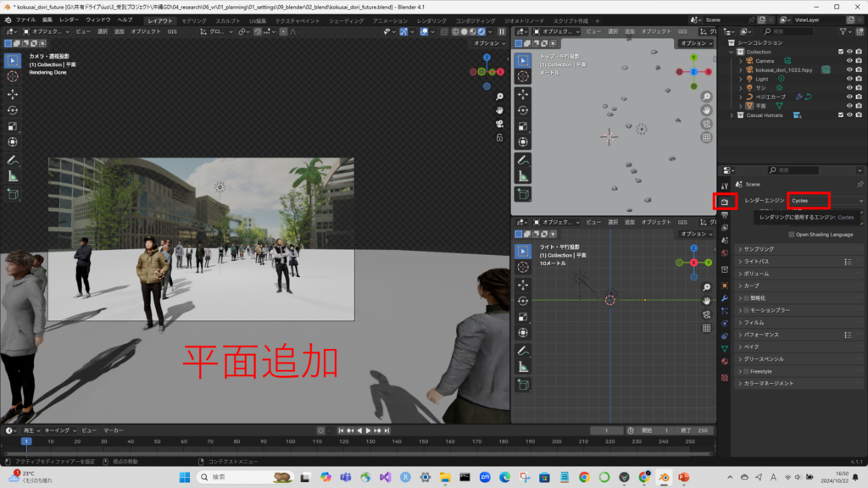Select the Rotate tool in the camera viewport

pyautogui.click(x=13, y=109)
